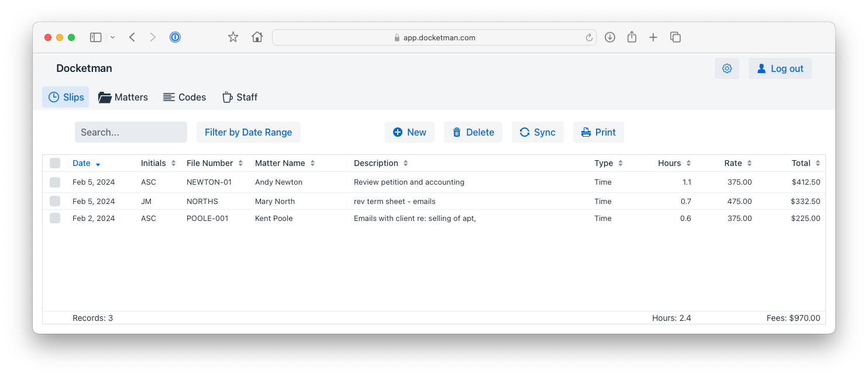
Task: Click the Delete button
Action: pyautogui.click(x=473, y=132)
